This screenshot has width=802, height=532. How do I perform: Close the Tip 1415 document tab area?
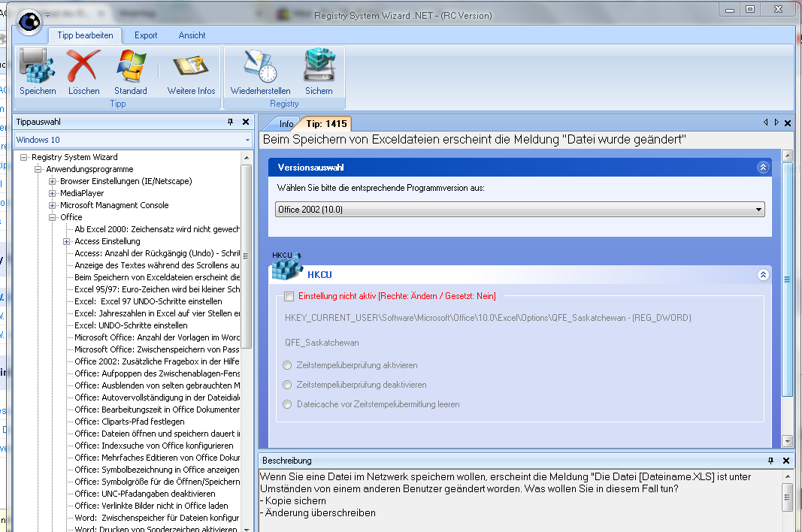tap(788, 122)
